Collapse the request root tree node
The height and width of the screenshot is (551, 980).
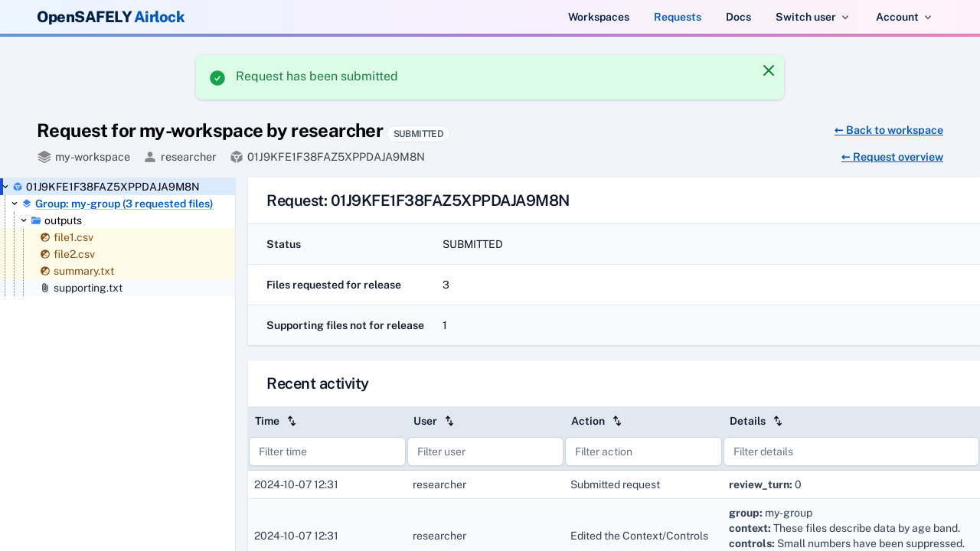click(5, 187)
